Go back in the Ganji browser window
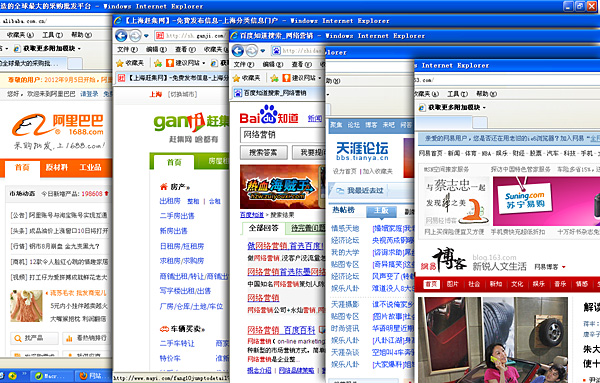 click(121, 36)
